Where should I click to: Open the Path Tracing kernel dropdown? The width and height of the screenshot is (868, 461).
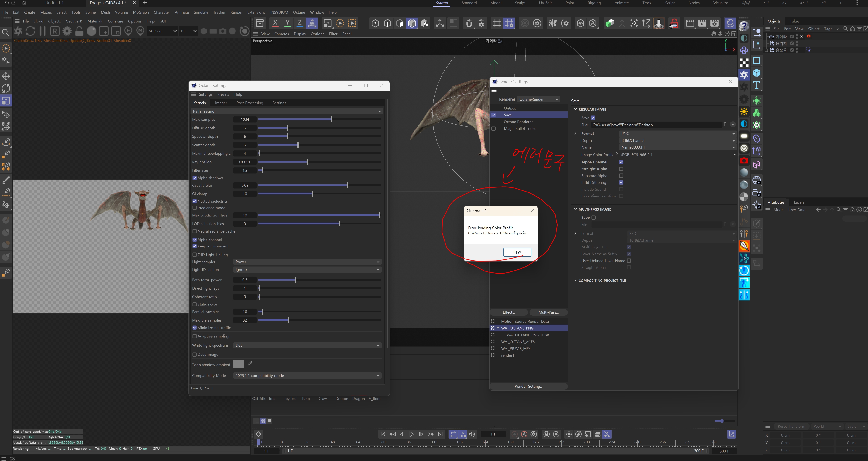click(x=286, y=111)
